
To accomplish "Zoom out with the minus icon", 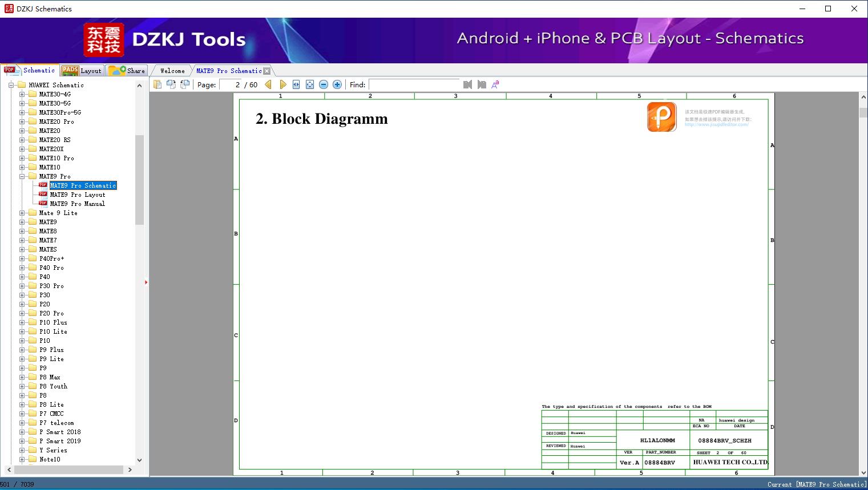I will (324, 84).
